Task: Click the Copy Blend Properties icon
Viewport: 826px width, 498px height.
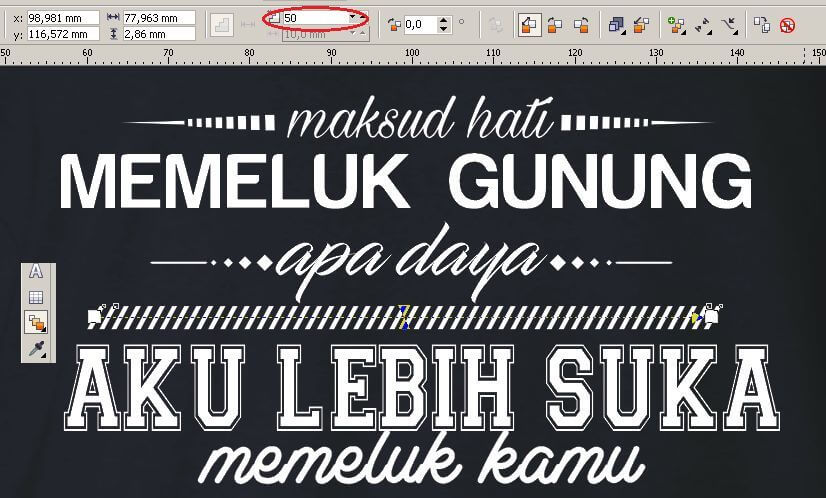Action: [762, 25]
